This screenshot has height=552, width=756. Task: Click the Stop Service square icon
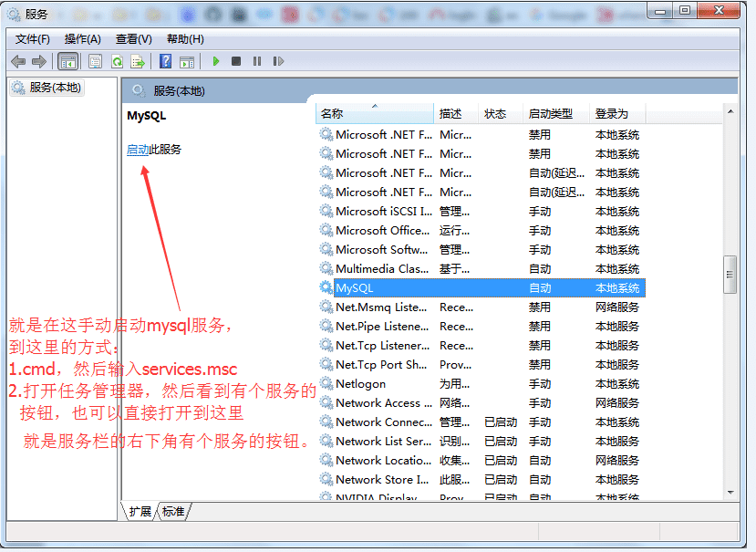pos(236,61)
